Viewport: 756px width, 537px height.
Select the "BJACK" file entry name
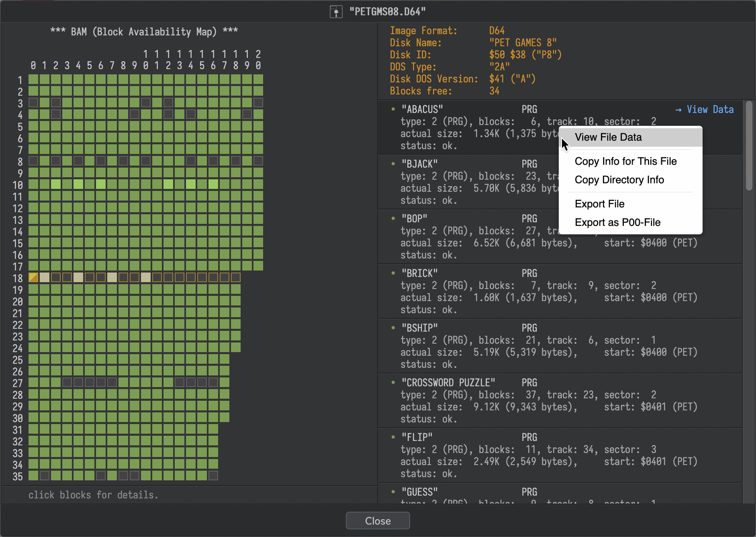coord(420,164)
